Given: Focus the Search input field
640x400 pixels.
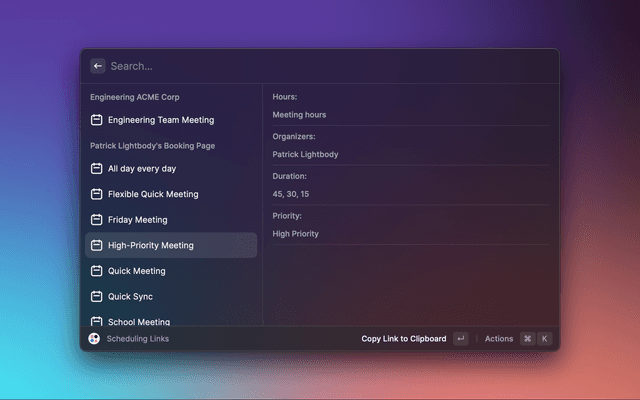Looking at the screenshot, I should [x=300, y=66].
